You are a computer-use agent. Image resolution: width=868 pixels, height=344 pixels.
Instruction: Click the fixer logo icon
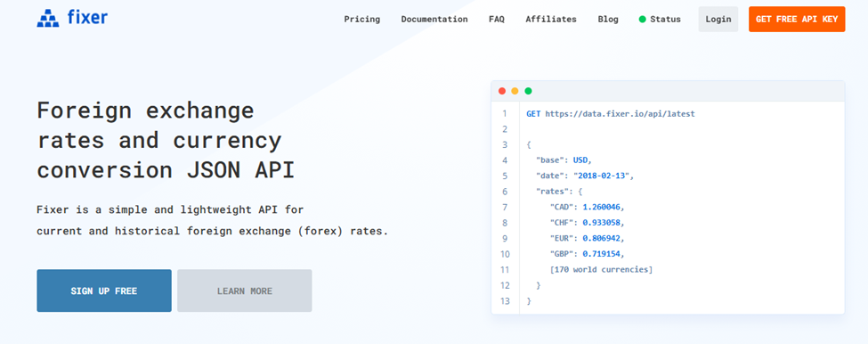click(48, 19)
